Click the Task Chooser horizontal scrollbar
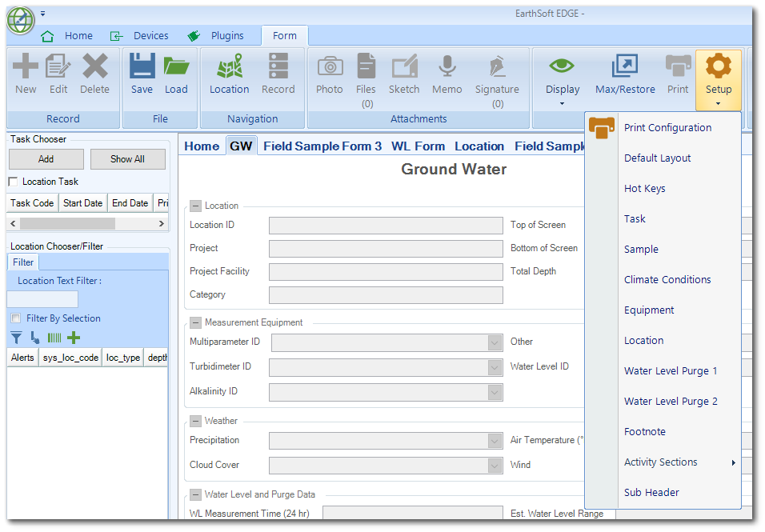This screenshot has height=532, width=765. 67,224
